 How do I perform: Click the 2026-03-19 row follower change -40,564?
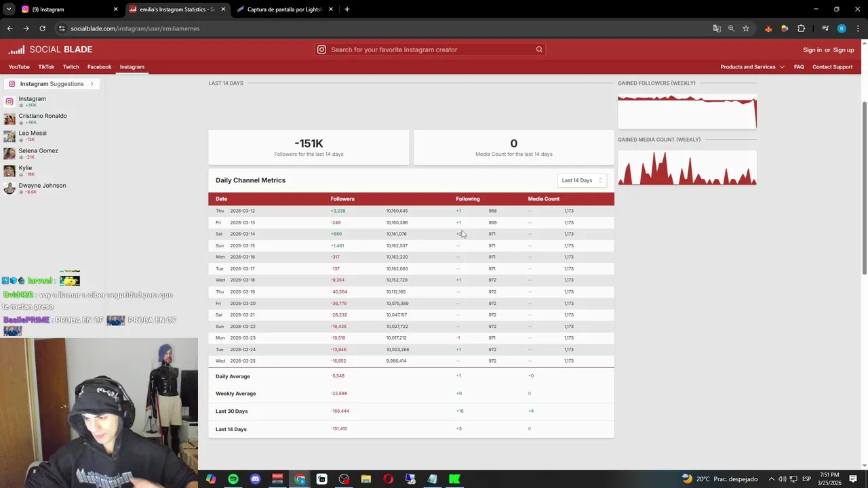(x=339, y=291)
